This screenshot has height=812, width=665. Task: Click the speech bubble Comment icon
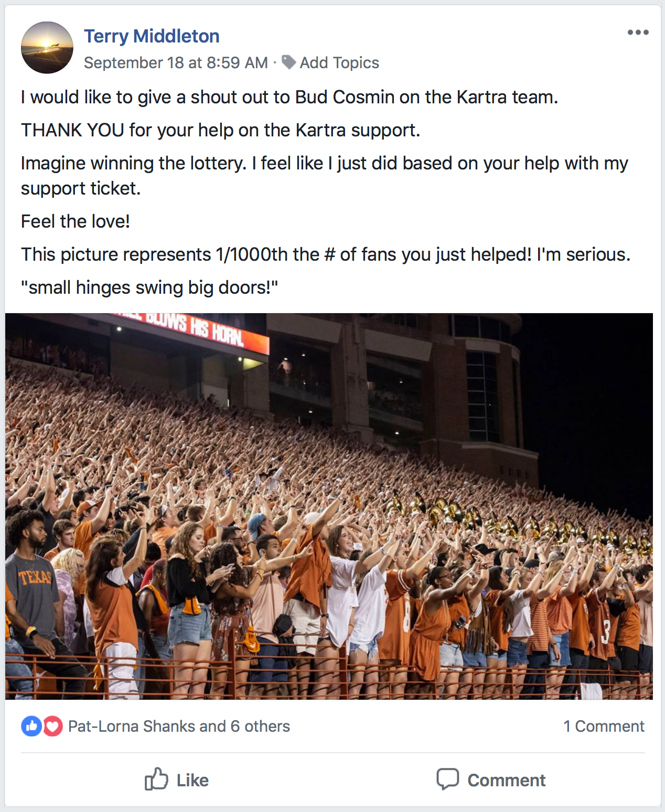[447, 779]
